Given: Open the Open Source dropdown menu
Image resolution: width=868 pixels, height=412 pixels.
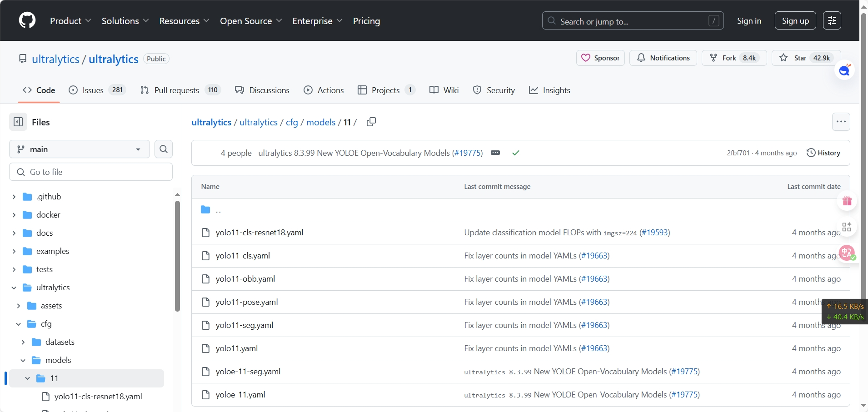Looking at the screenshot, I should 251,21.
